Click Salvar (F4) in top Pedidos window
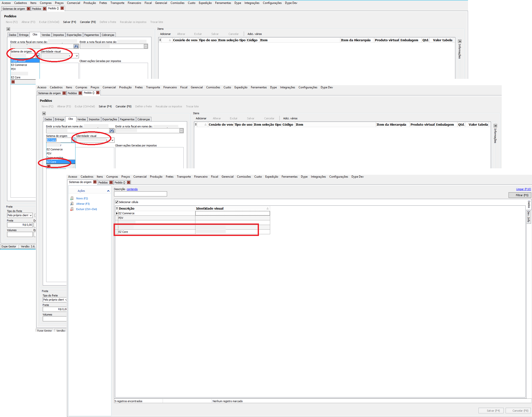532x417 pixels. [69, 22]
